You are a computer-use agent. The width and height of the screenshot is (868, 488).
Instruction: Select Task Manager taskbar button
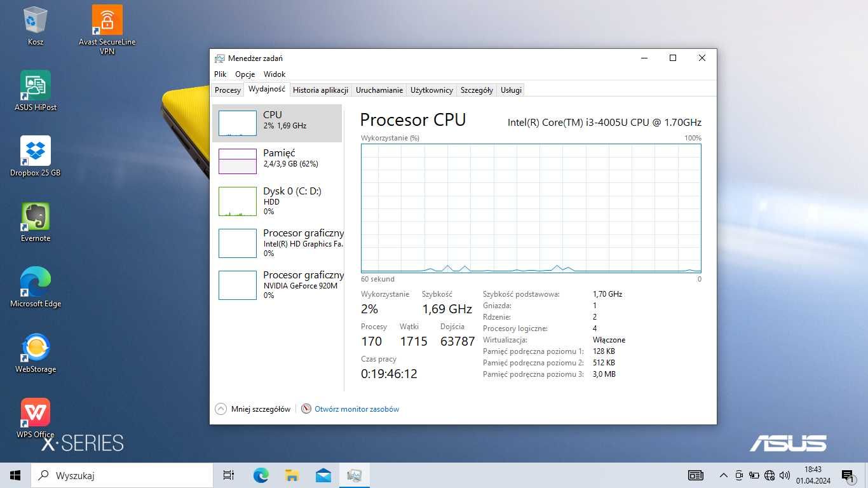[354, 475]
